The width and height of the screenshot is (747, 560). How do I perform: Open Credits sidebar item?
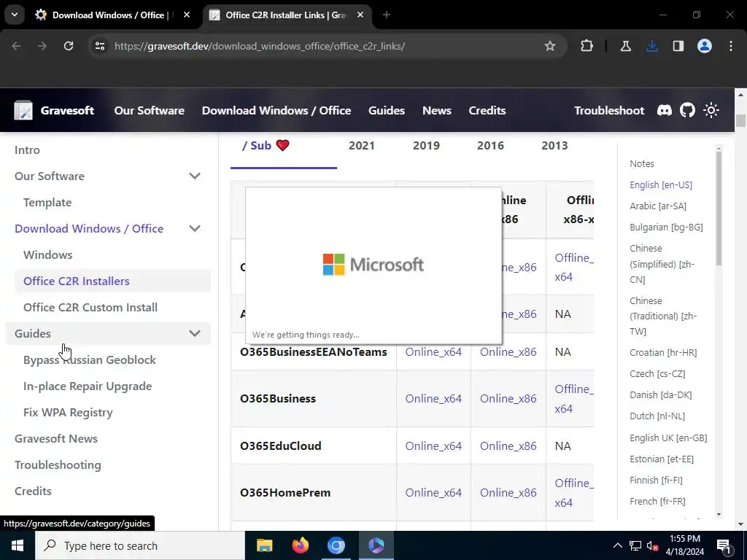[x=33, y=491]
